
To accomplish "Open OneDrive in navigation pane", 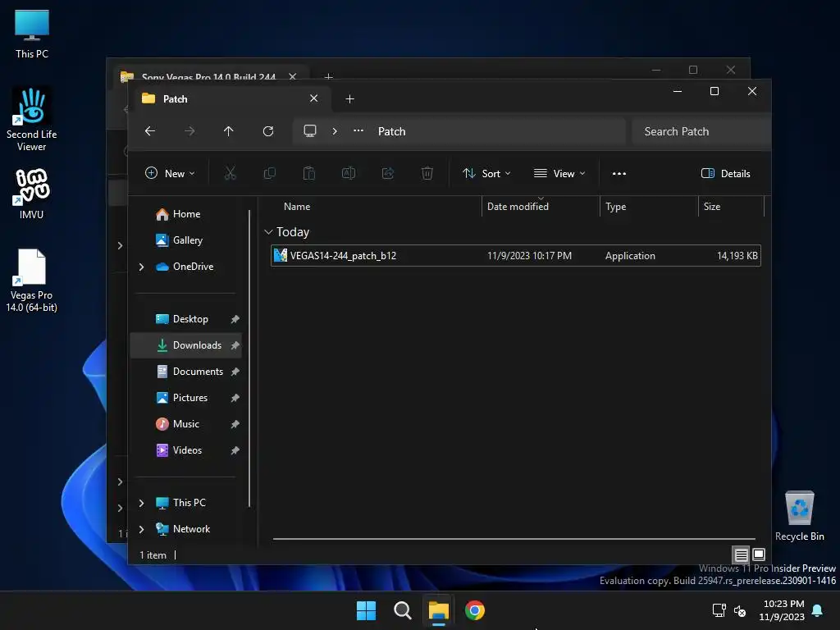I will [x=185, y=267].
